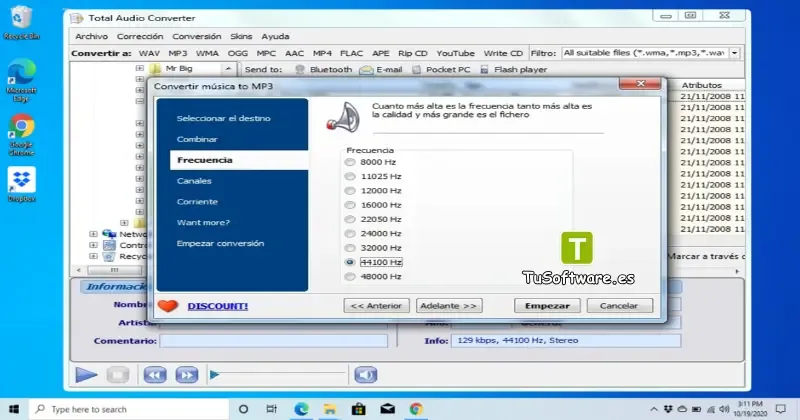The width and height of the screenshot is (800, 420).
Task: Click the Write CD toolbar item
Action: 503,53
